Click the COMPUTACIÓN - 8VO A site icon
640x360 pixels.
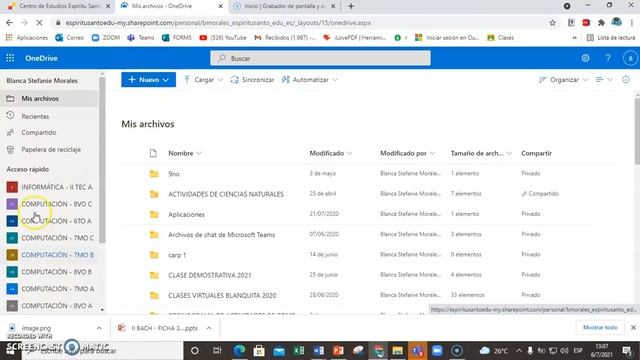click(12, 306)
